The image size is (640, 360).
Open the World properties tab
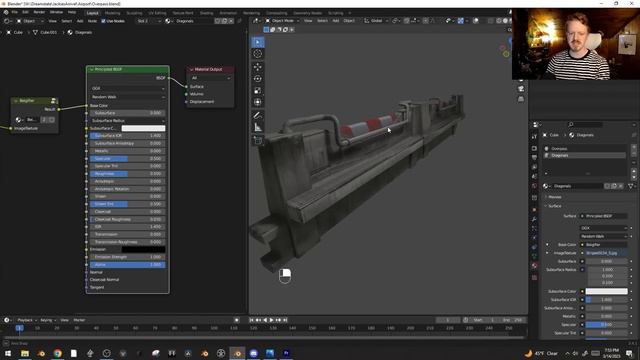[534, 187]
